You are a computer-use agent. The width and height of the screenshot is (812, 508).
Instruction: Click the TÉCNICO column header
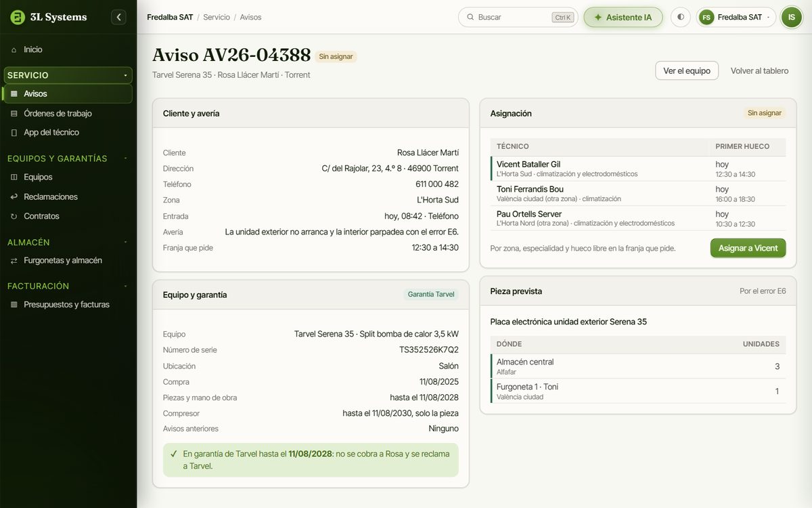(x=513, y=146)
